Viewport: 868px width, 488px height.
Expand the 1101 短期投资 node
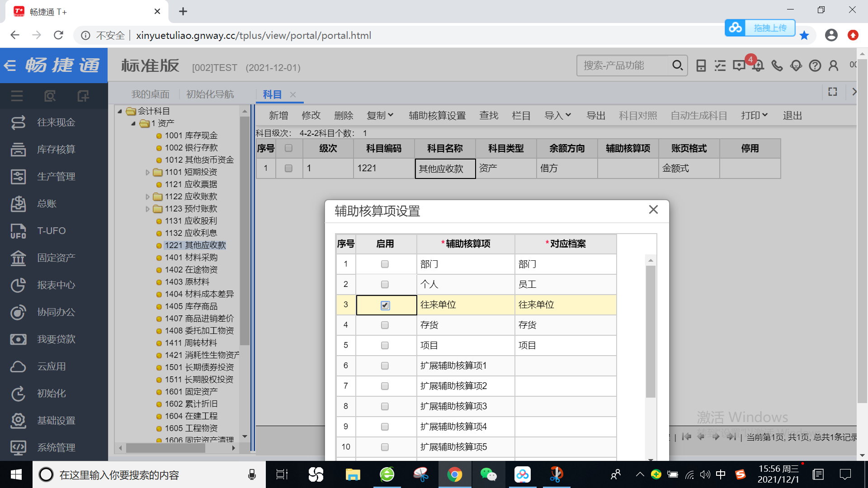click(x=147, y=172)
